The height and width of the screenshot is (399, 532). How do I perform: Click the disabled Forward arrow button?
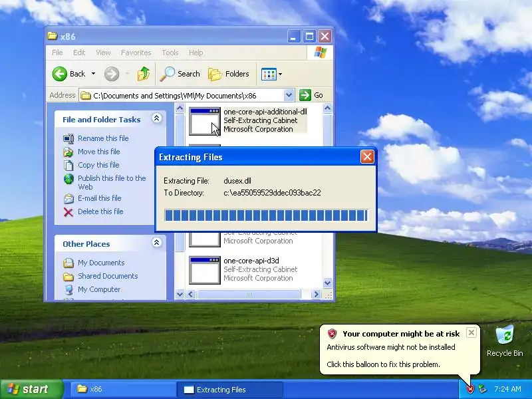tap(112, 74)
